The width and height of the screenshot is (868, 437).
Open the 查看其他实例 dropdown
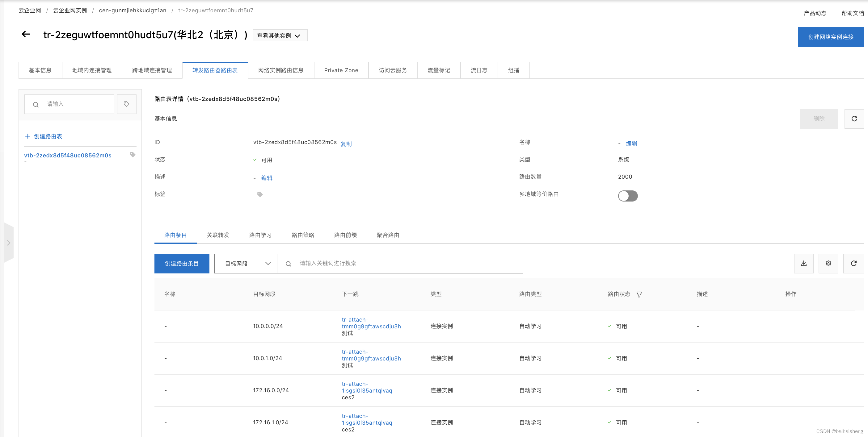click(x=280, y=35)
